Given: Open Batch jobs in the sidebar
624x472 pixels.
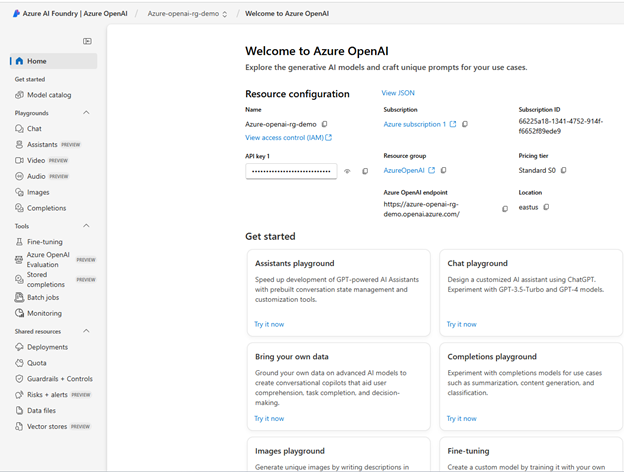Looking at the screenshot, I should tap(45, 297).
